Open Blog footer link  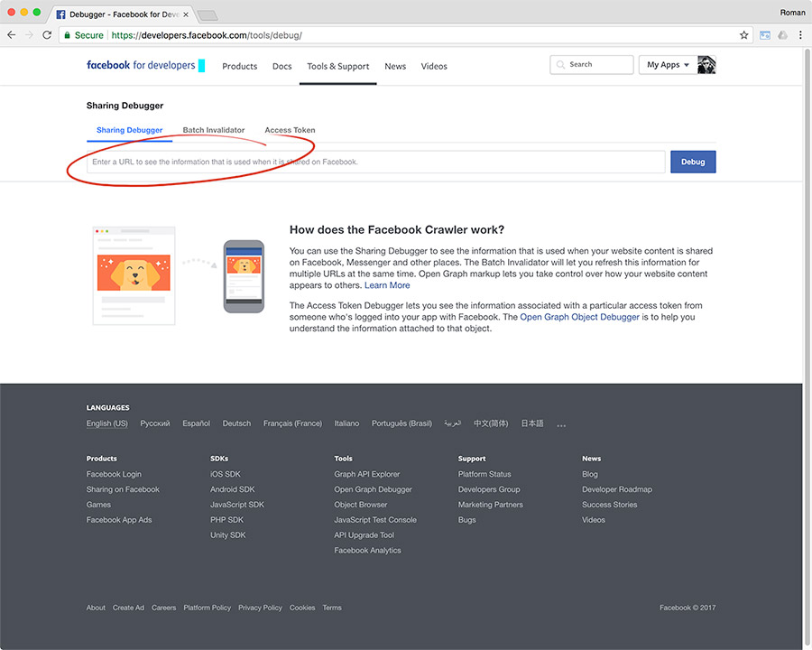(x=590, y=474)
